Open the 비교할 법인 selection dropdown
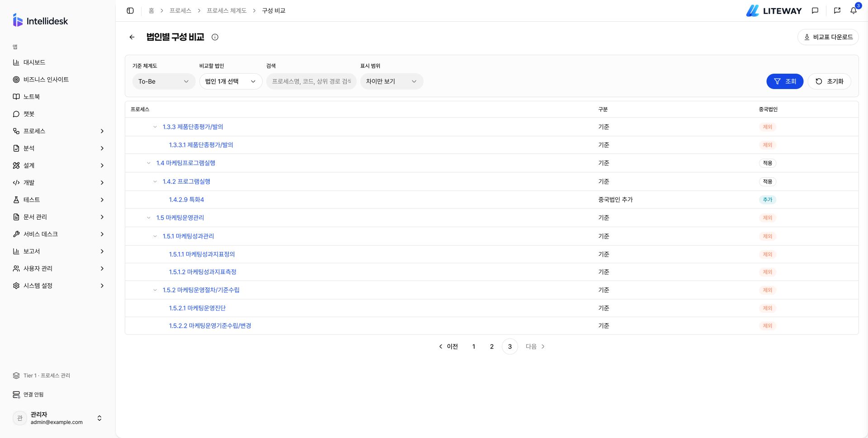The width and height of the screenshot is (868, 438). tap(231, 81)
